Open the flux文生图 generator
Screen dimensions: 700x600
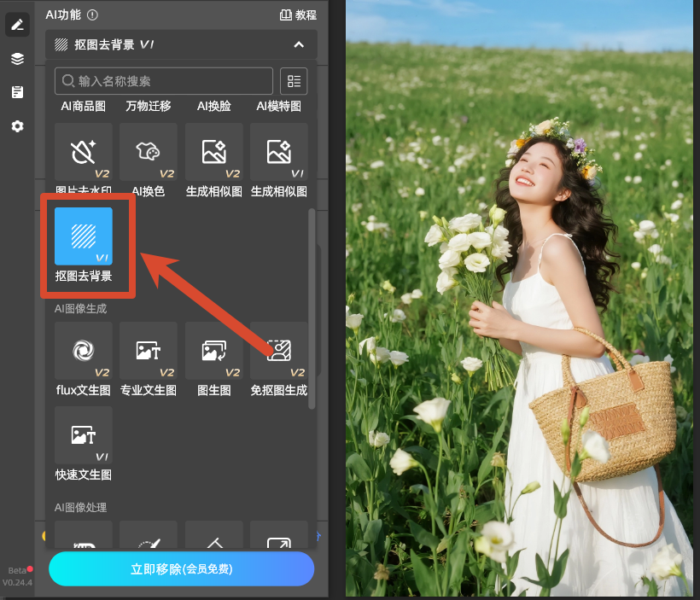(x=84, y=351)
